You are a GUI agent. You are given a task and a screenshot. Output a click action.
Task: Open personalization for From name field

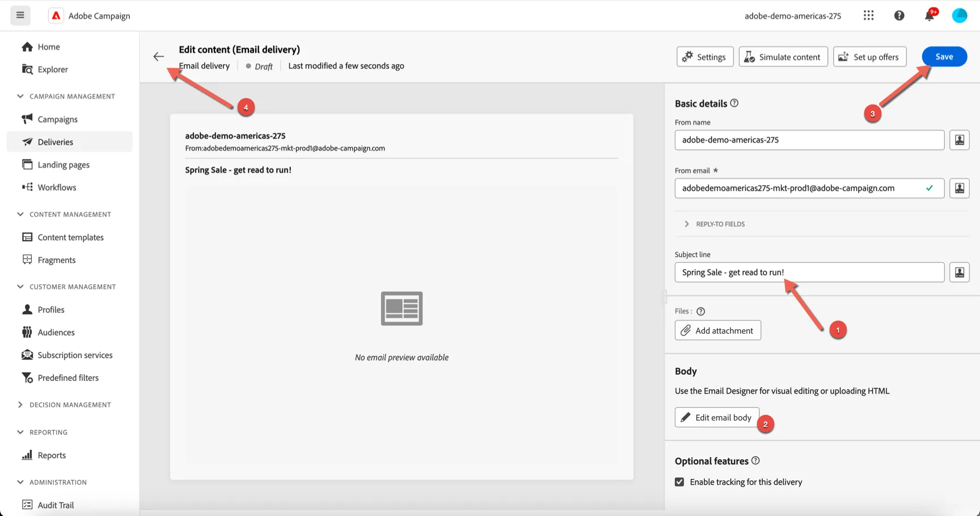click(959, 140)
